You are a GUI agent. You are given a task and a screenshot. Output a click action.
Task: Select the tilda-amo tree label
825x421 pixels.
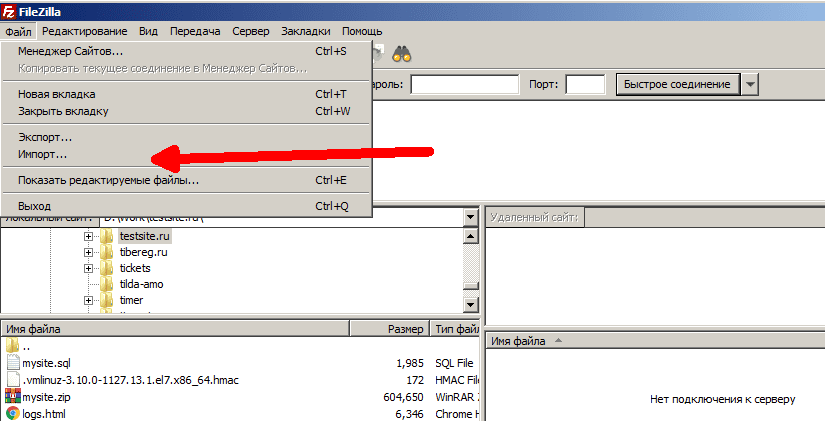[141, 284]
